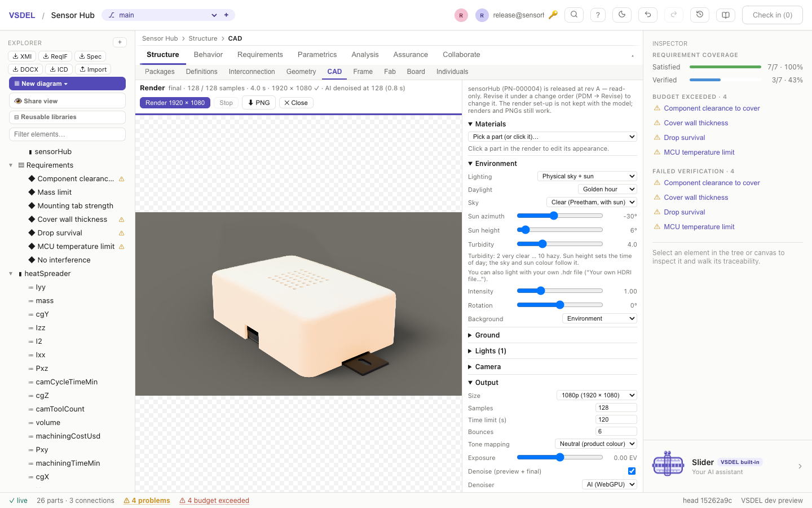Open the book documentation icon
The height and width of the screenshot is (508, 812).
tap(726, 15)
